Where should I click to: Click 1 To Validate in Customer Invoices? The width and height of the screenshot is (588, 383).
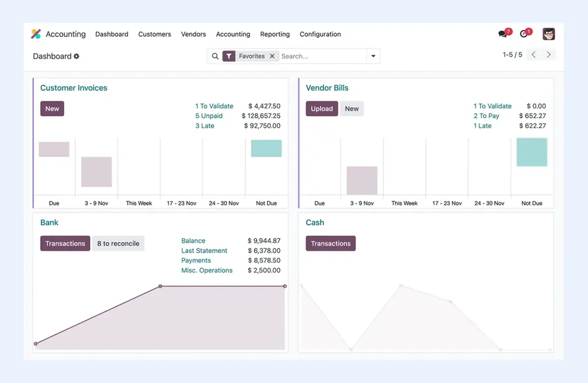pos(214,106)
